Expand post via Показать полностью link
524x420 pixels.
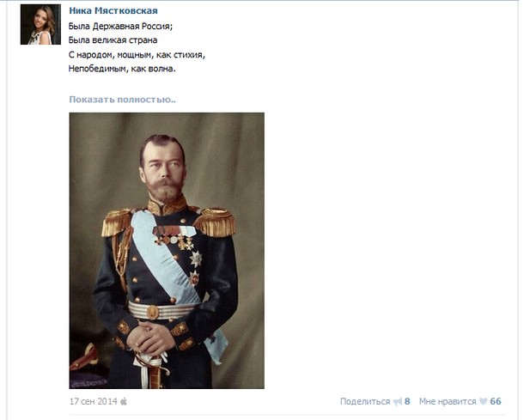(122, 100)
